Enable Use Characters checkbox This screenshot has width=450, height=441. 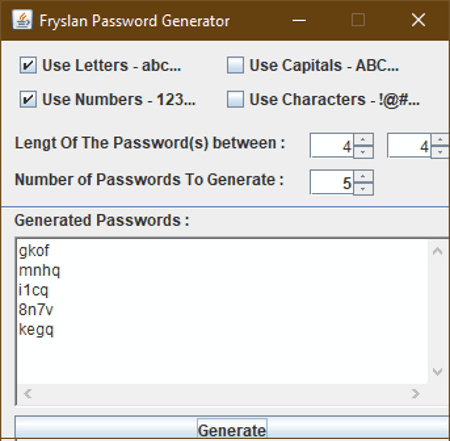click(235, 99)
